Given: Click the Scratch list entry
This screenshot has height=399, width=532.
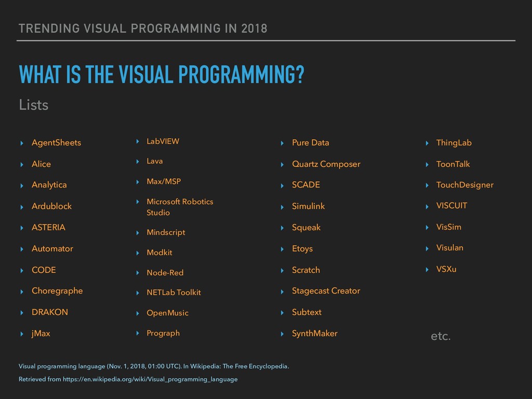Looking at the screenshot, I should tap(306, 270).
